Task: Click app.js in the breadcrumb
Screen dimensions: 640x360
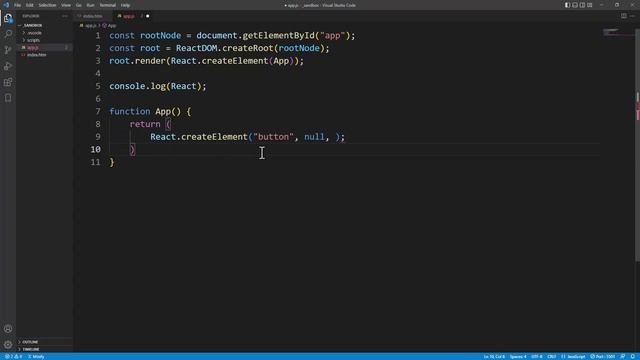Action: point(91,26)
